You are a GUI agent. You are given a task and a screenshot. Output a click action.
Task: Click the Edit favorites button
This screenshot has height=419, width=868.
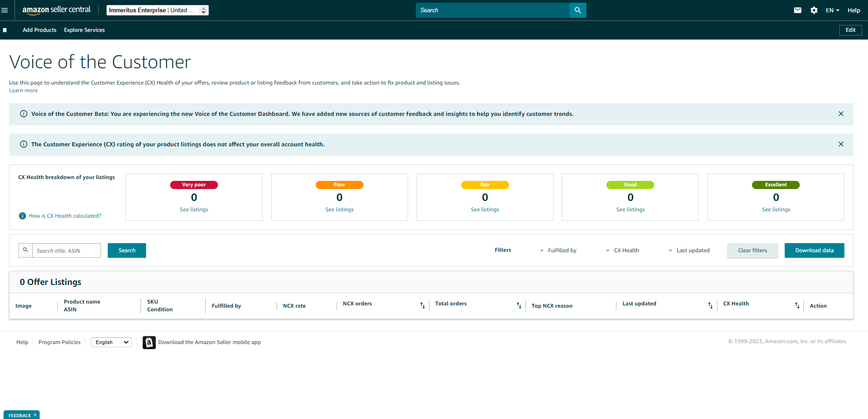[851, 30]
